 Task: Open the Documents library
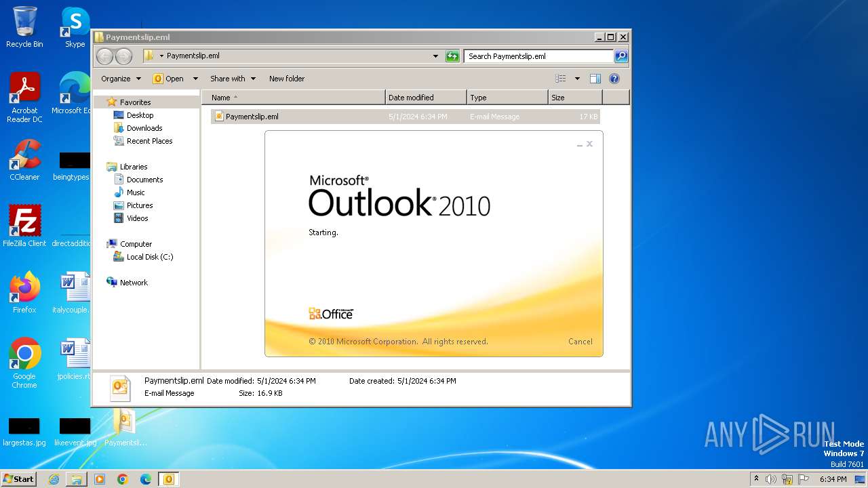click(x=144, y=180)
